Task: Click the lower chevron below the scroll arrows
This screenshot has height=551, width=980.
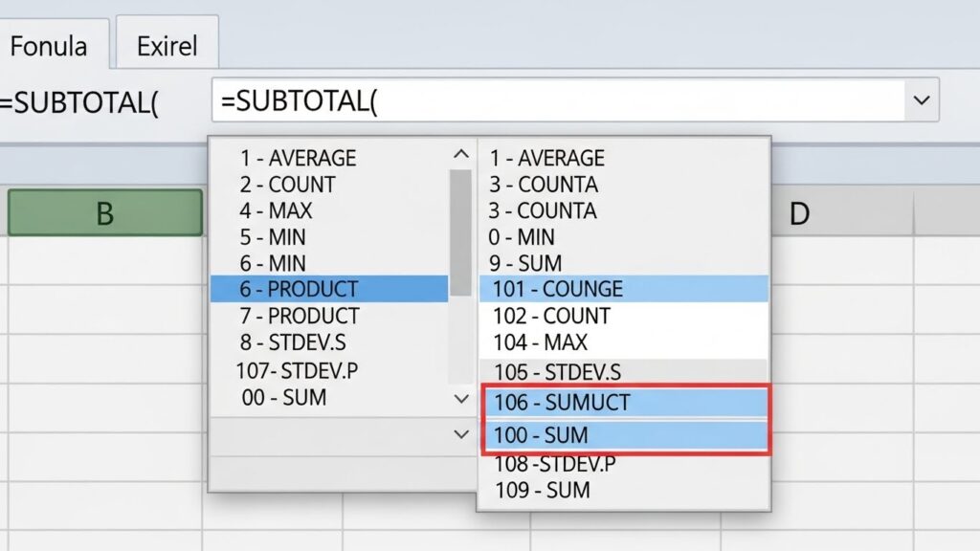Action: click(461, 435)
